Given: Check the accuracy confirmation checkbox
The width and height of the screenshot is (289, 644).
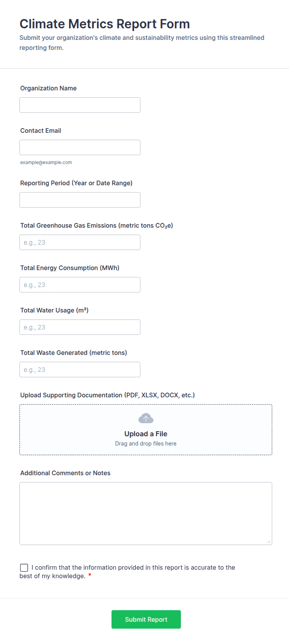Looking at the screenshot, I should (24, 568).
